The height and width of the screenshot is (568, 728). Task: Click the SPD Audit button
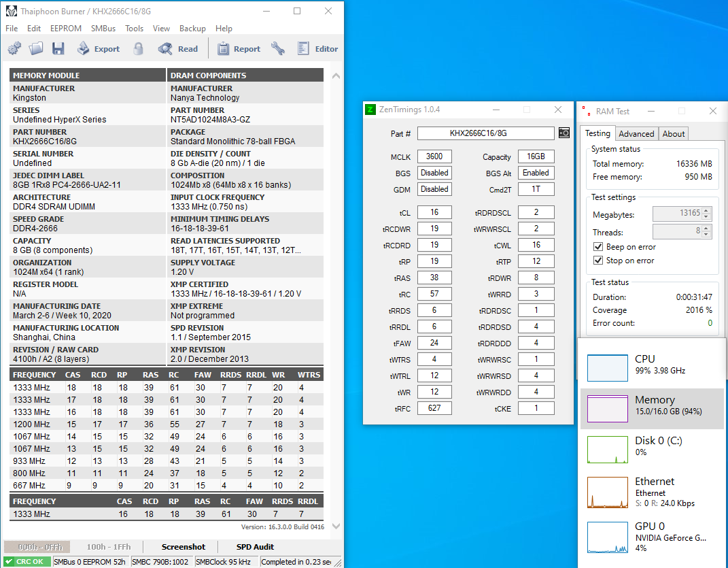tap(255, 547)
